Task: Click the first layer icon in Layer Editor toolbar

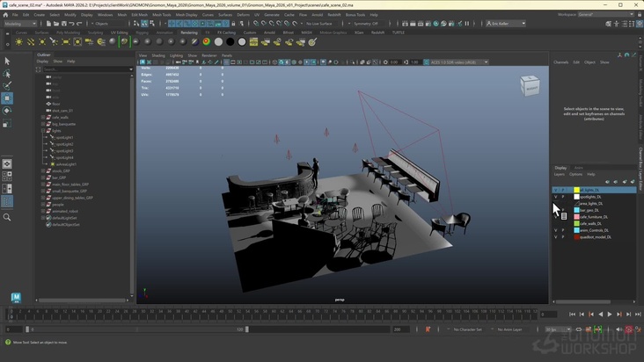Action: click(607, 182)
